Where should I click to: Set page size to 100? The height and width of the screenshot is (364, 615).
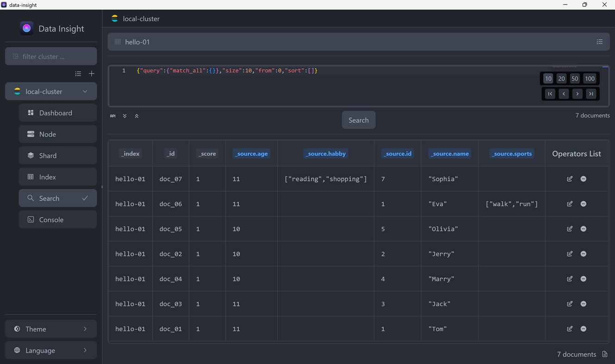[x=590, y=79]
